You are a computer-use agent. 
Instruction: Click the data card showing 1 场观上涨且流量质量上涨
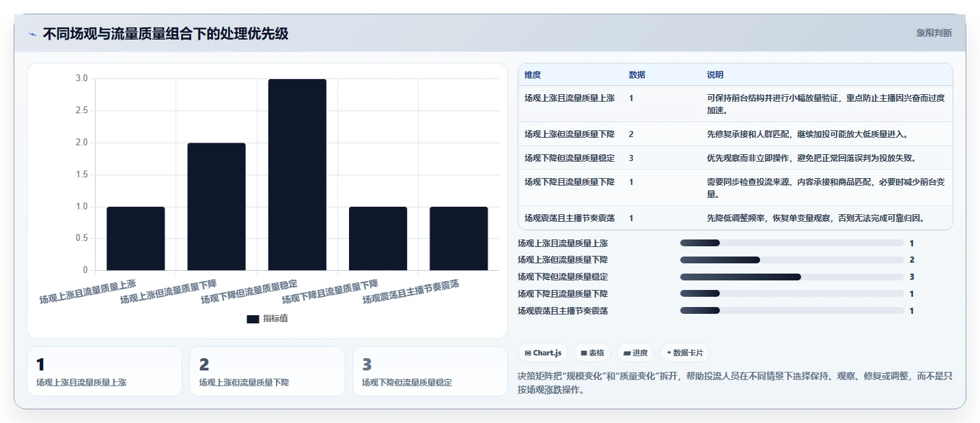pos(104,371)
